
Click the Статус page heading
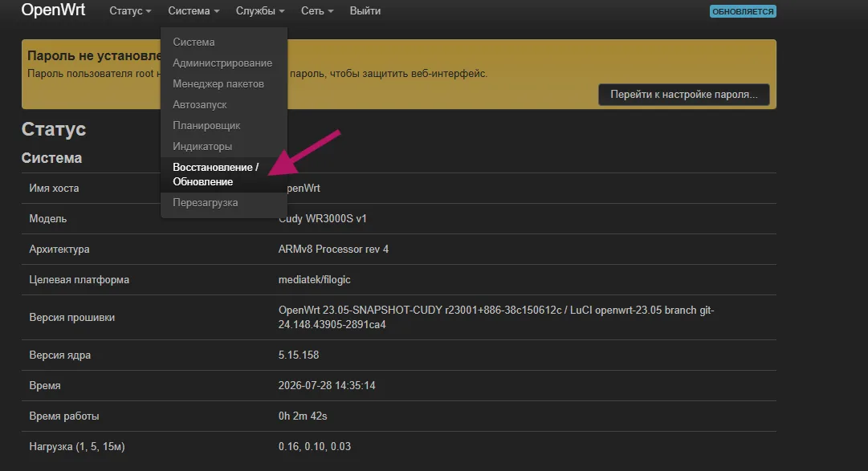(x=54, y=129)
